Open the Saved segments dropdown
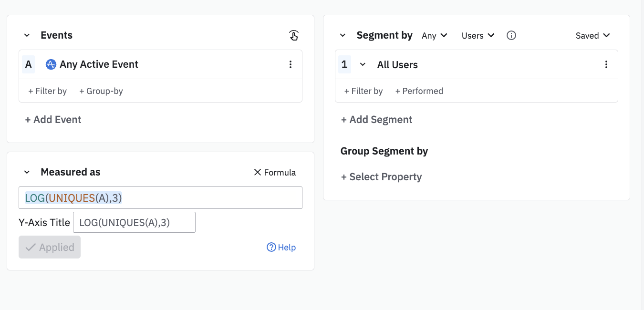This screenshot has height=310, width=644. pos(592,36)
